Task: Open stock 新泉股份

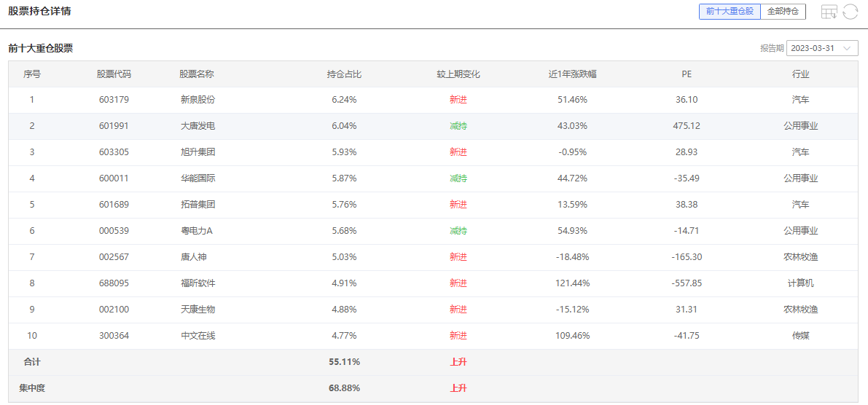Action: click(x=198, y=100)
